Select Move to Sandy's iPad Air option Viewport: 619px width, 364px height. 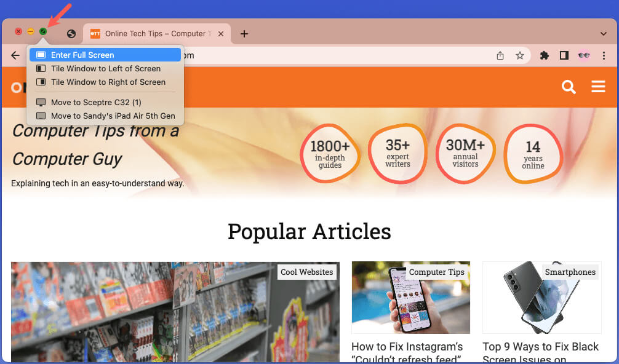click(105, 116)
